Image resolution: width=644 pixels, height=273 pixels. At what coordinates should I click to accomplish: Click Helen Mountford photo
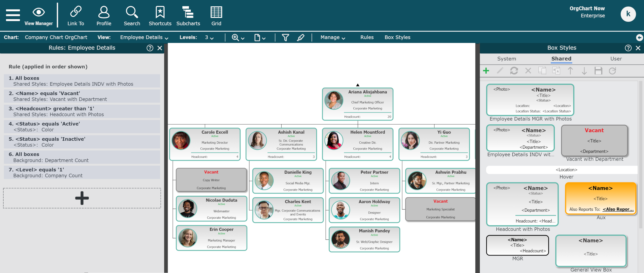coord(334,141)
